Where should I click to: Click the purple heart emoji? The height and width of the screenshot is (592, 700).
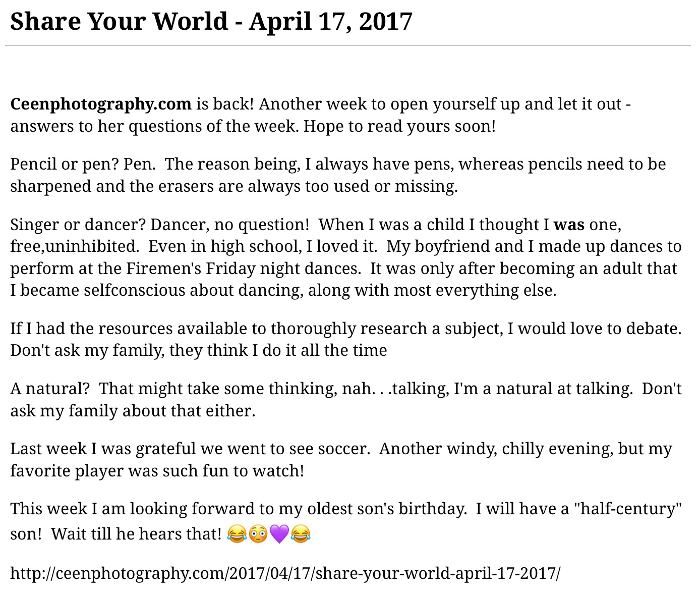(x=279, y=533)
